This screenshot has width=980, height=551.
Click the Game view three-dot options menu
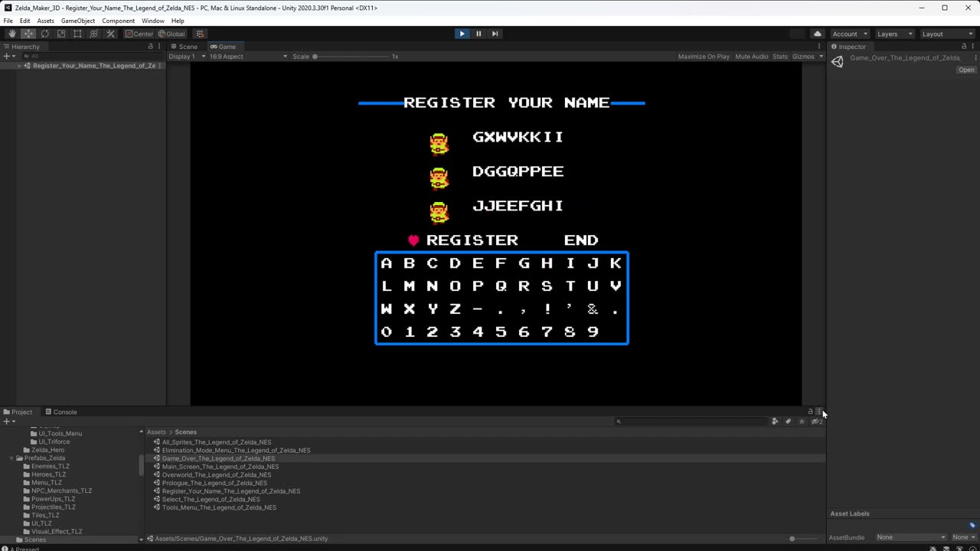(821, 47)
